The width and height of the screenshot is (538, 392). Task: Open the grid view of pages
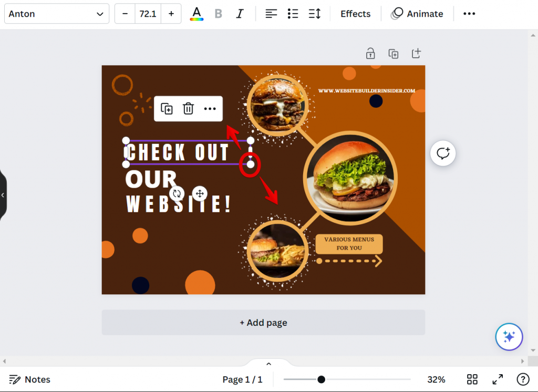coord(471,379)
